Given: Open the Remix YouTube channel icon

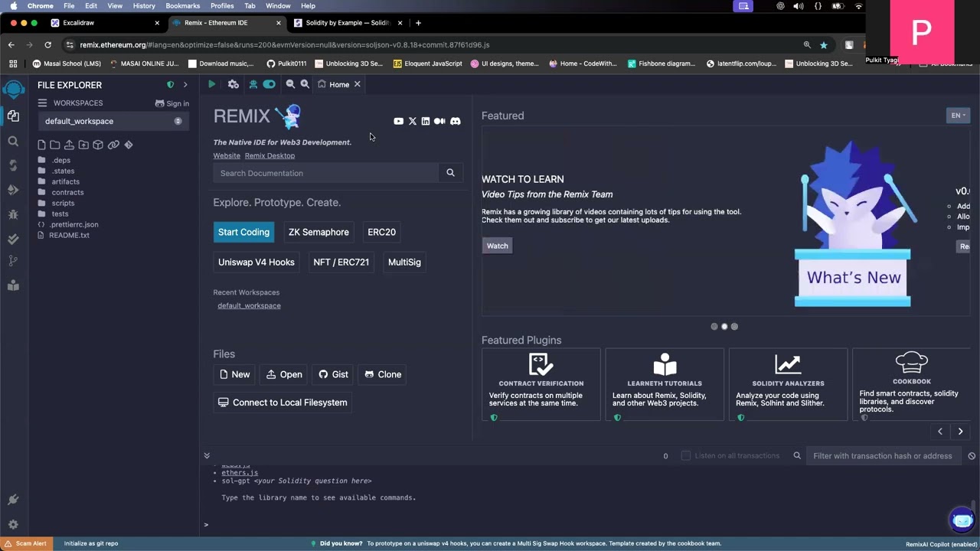Looking at the screenshot, I should 398,121.
